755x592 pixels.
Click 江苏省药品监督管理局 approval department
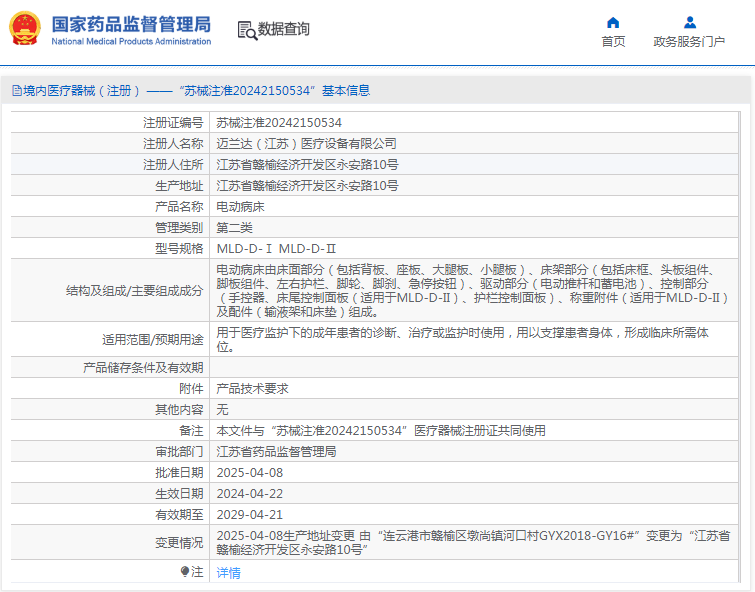(x=276, y=451)
